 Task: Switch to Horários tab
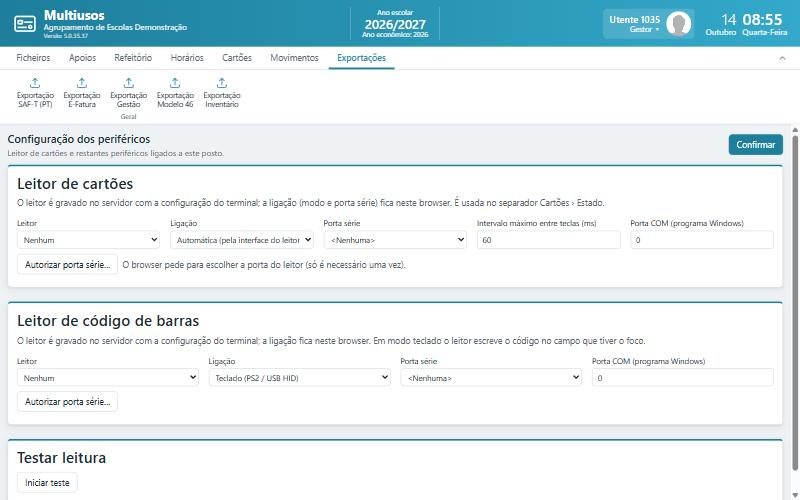187,58
